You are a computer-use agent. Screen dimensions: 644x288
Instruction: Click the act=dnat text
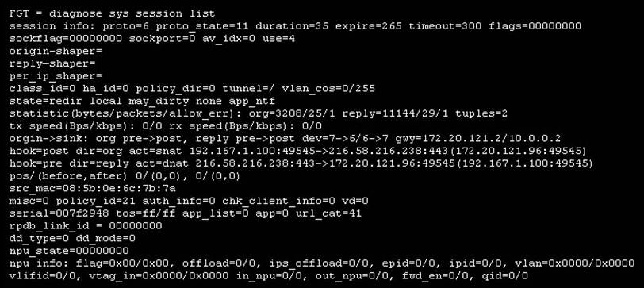(162, 164)
